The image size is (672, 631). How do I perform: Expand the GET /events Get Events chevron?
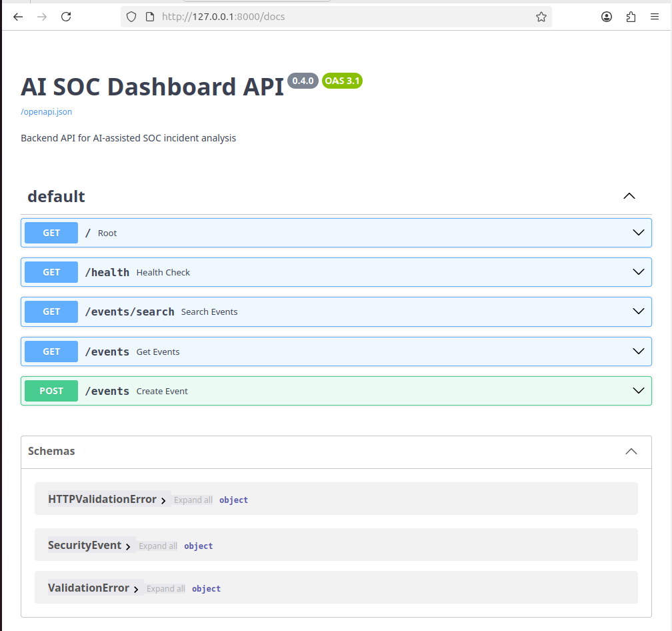point(639,352)
